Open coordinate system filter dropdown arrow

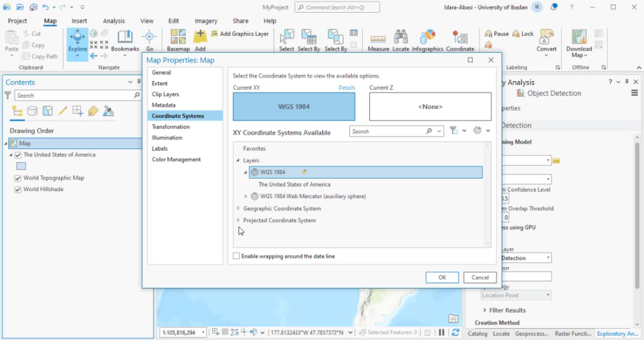[464, 131]
